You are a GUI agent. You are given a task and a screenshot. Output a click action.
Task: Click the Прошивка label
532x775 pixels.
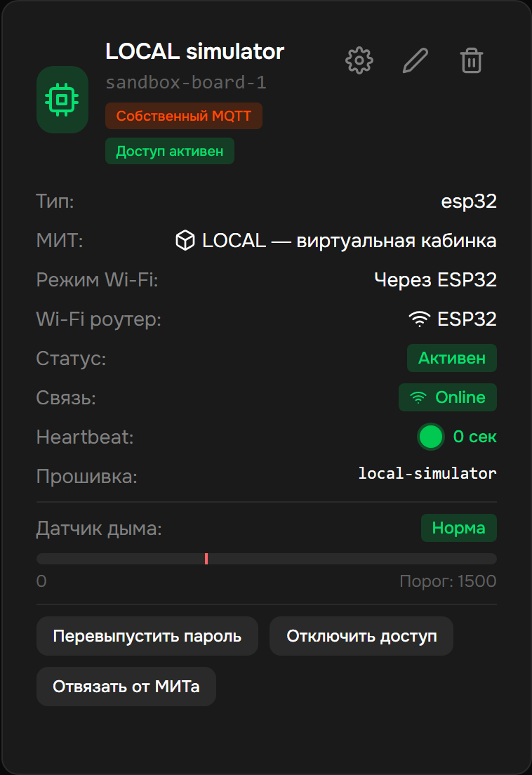[x=86, y=477]
